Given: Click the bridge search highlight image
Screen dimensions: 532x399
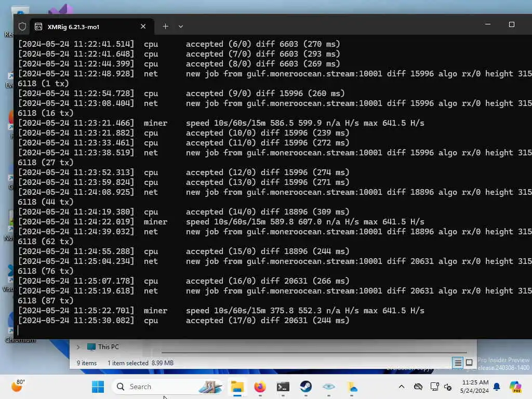Looking at the screenshot, I should (x=210, y=387).
